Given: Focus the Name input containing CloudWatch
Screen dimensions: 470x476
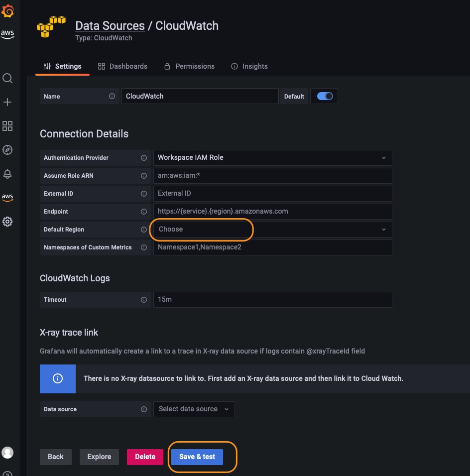Looking at the screenshot, I should coord(200,96).
